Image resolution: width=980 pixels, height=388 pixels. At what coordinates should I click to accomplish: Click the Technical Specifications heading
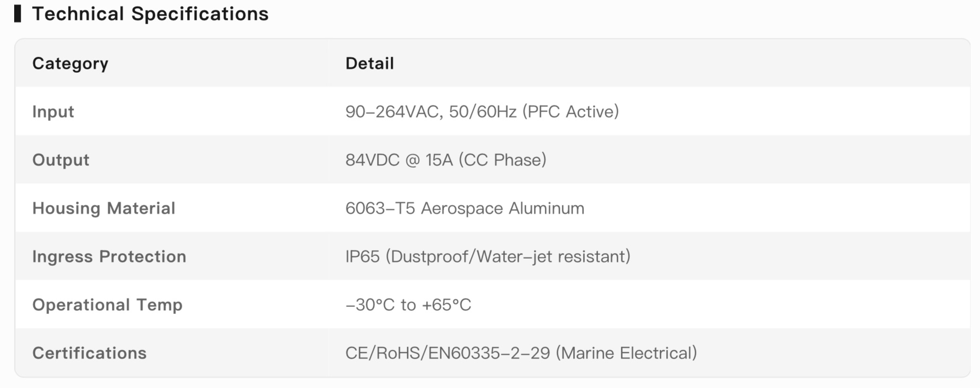[150, 14]
